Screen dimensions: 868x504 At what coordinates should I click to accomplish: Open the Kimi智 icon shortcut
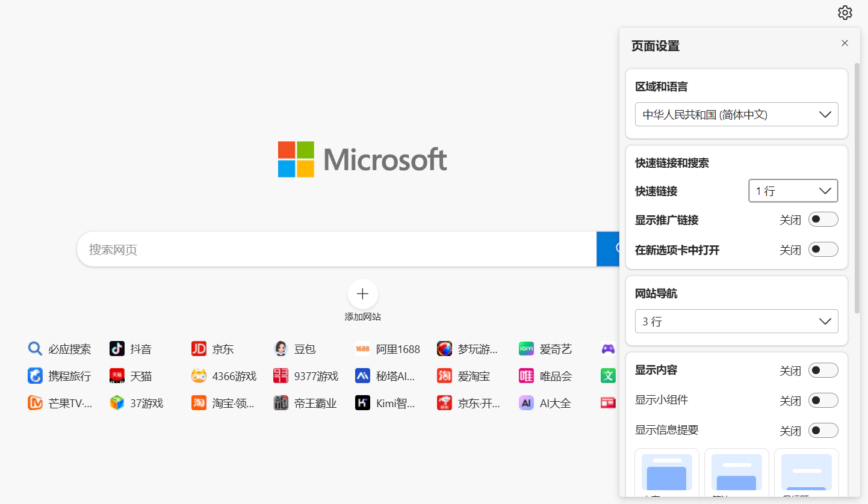tap(362, 403)
